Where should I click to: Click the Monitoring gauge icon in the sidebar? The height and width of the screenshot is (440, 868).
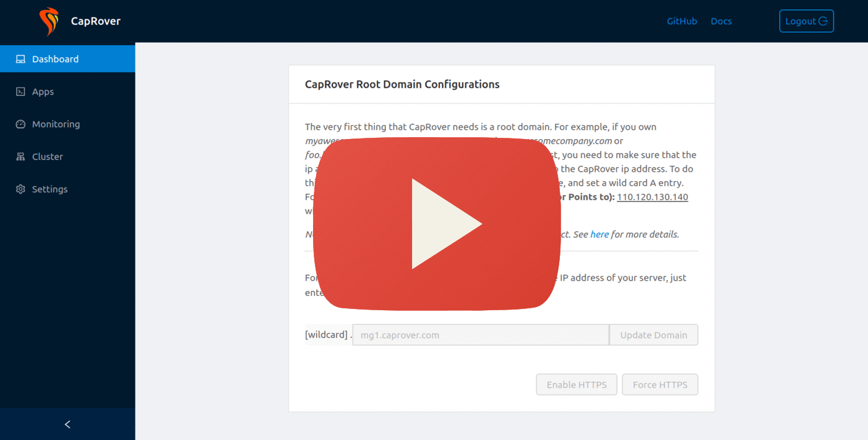(x=20, y=124)
